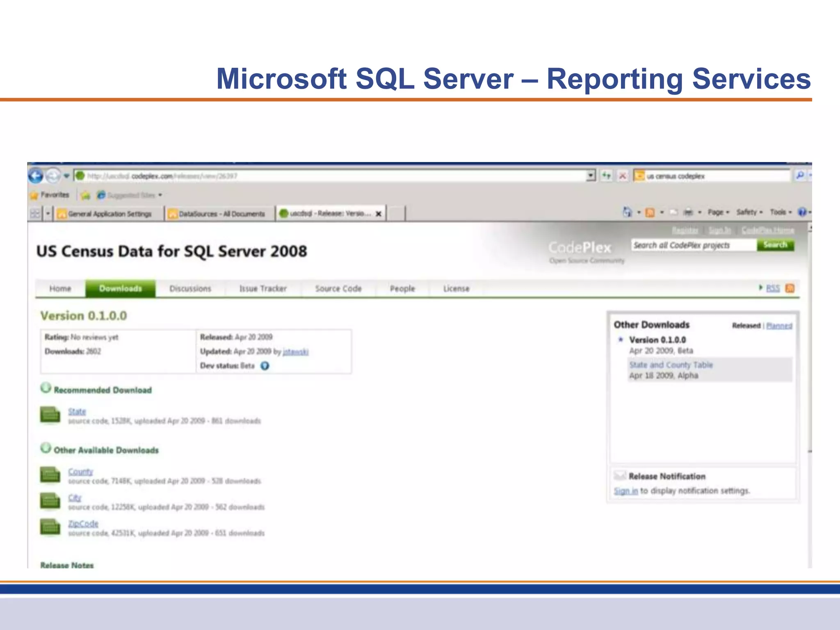Expand the tab list dropdown arrow

point(48,214)
